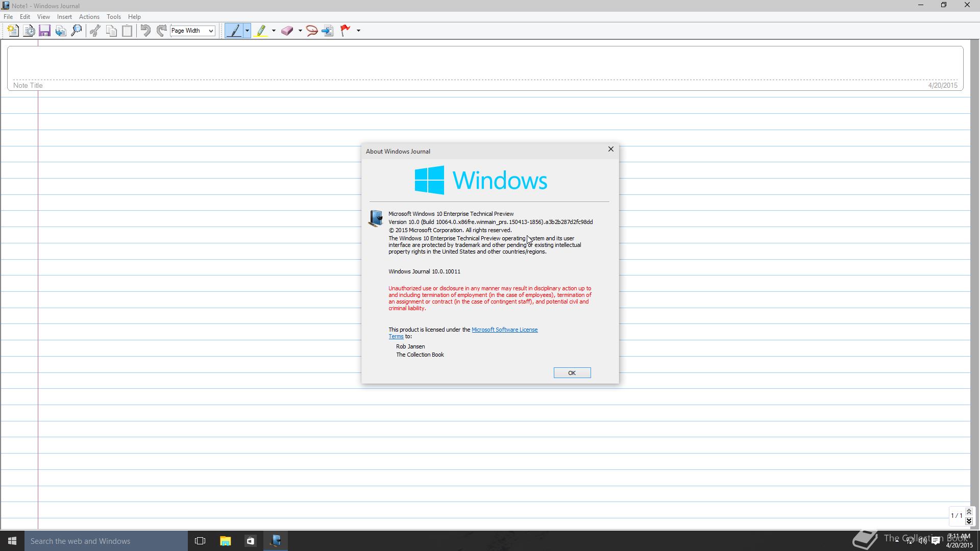Click the Copy toolbar icon
This screenshot has height=551, width=980.
(x=111, y=31)
